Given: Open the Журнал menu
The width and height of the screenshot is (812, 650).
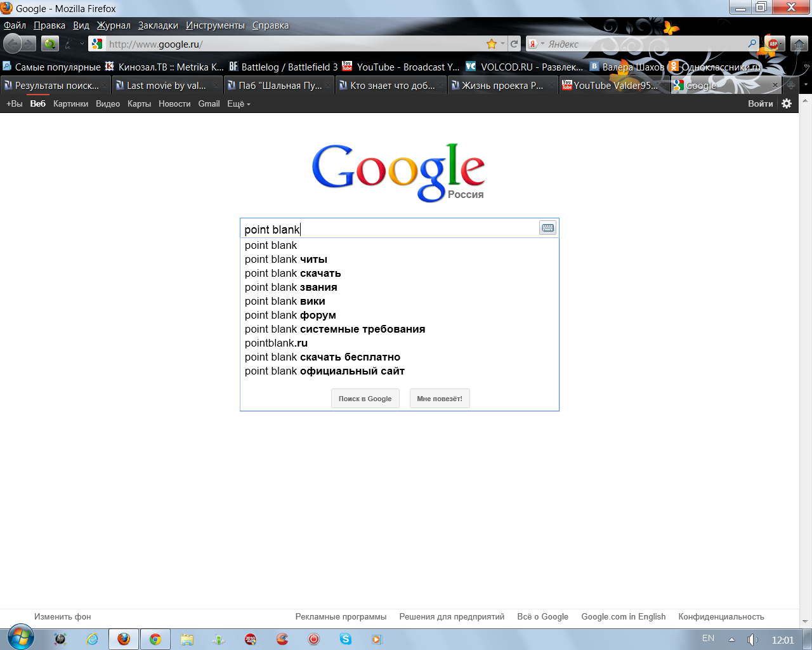Looking at the screenshot, I should [x=114, y=25].
